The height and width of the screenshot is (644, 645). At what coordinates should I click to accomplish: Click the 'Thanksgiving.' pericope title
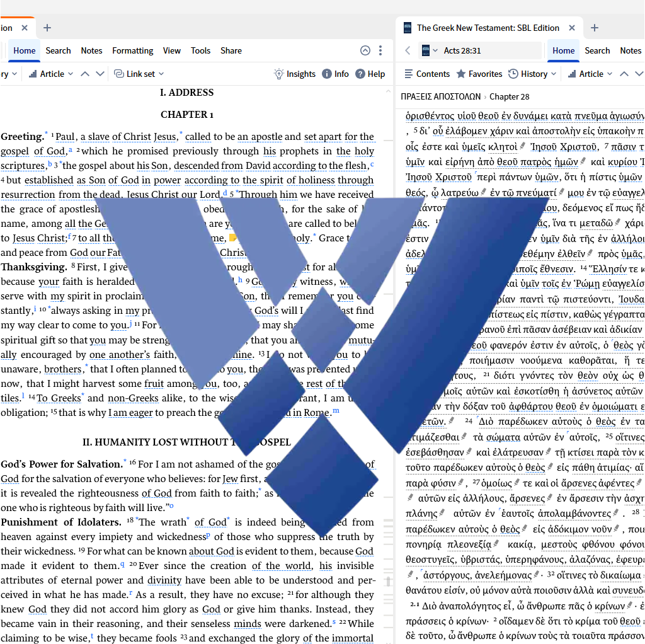pos(34,267)
